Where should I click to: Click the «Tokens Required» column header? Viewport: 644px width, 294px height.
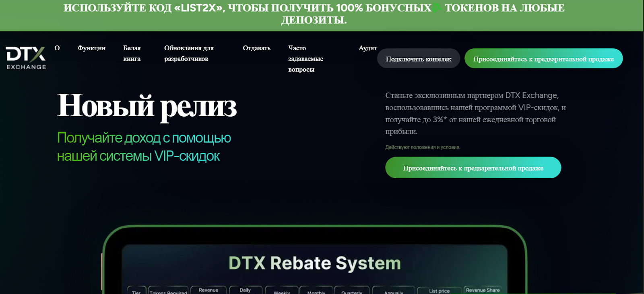(168, 292)
